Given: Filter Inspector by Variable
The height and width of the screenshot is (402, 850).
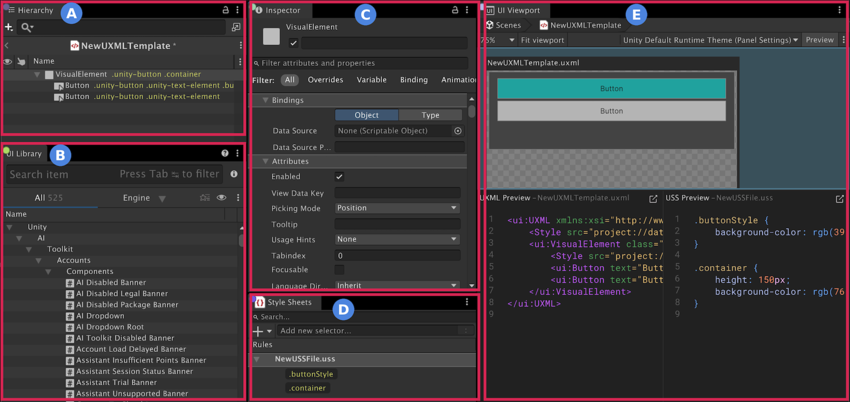Looking at the screenshot, I should click(371, 80).
